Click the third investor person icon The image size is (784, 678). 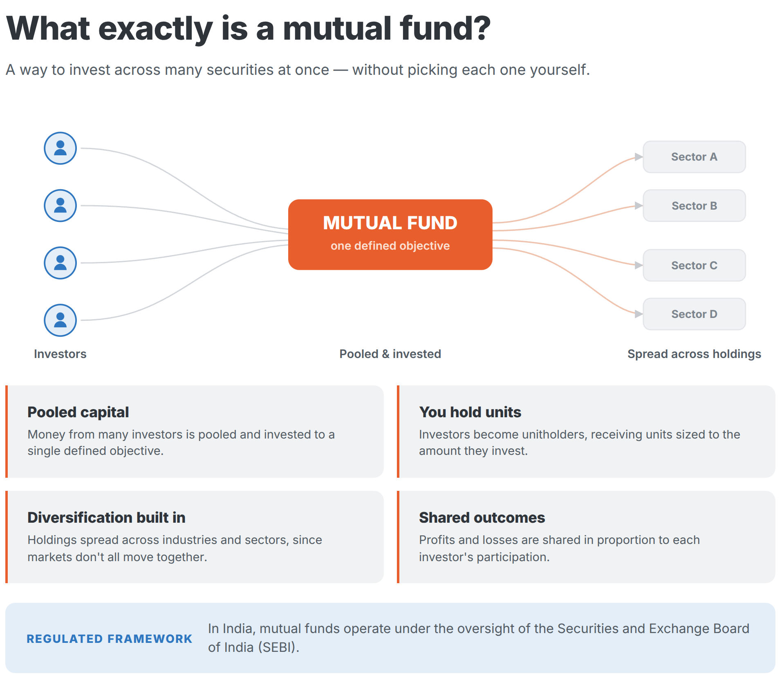pos(60,263)
